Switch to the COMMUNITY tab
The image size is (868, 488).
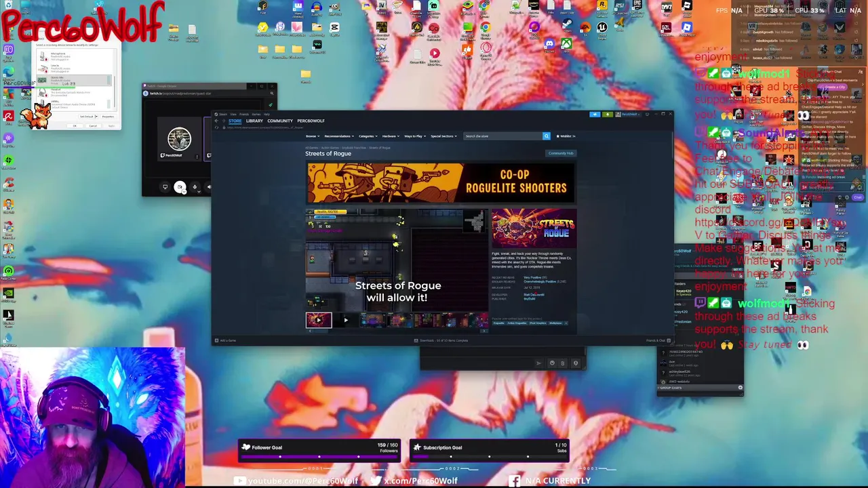point(280,121)
